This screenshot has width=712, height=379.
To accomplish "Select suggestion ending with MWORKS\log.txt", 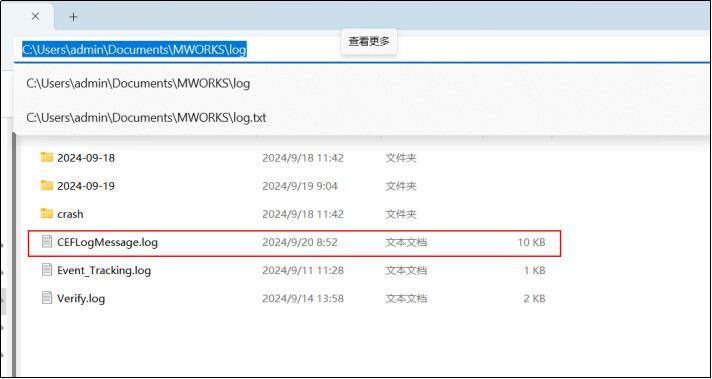I will (146, 118).
